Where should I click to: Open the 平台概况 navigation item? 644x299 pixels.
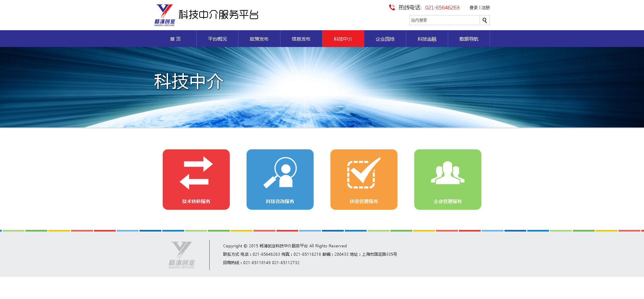[217, 39]
